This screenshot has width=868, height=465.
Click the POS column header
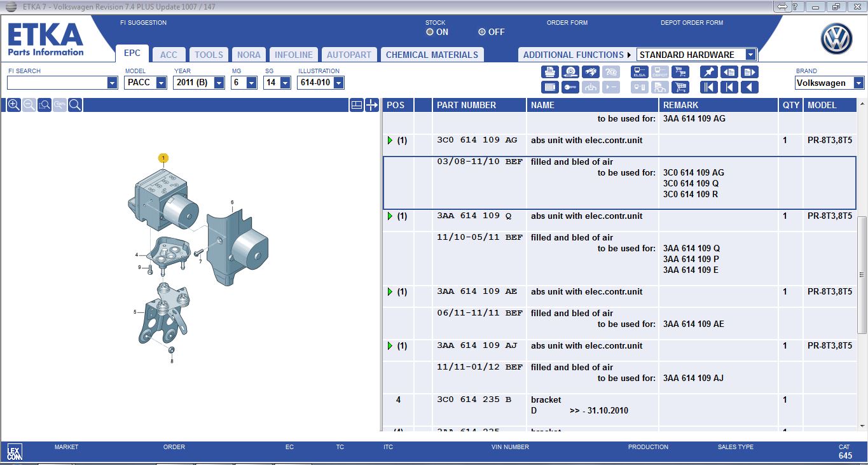click(397, 105)
